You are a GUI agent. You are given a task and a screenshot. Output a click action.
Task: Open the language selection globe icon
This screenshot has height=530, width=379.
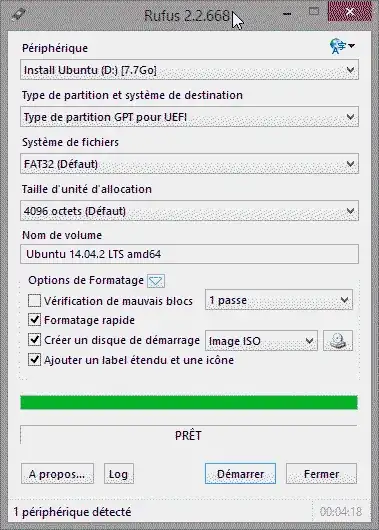(342, 46)
